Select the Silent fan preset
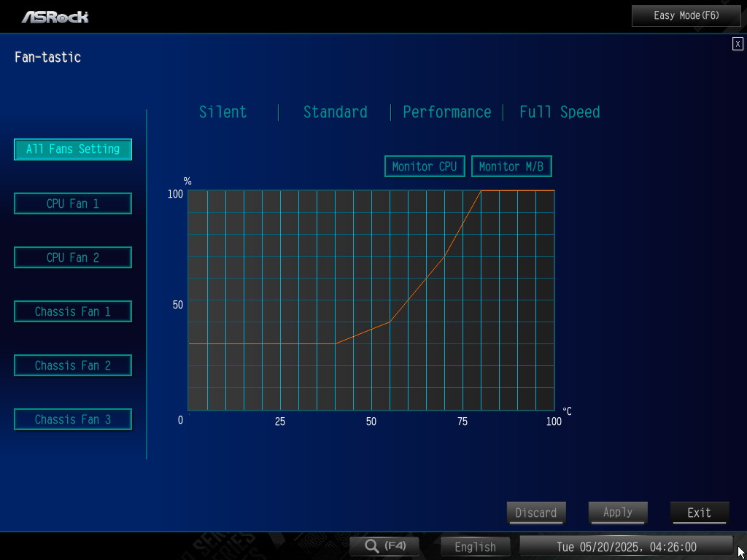Viewport: 747px width, 560px height. click(223, 112)
